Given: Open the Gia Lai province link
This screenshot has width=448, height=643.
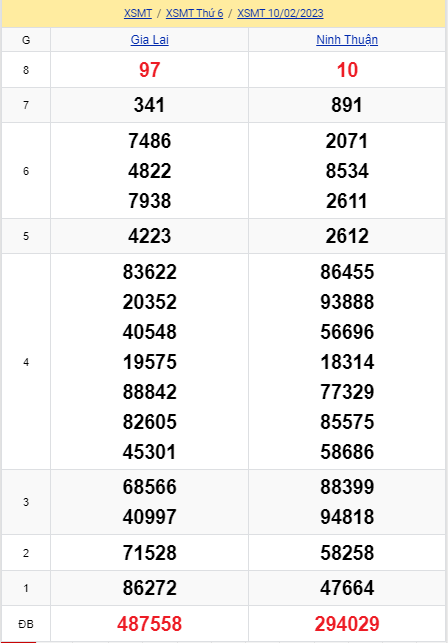Looking at the screenshot, I should point(149,40).
